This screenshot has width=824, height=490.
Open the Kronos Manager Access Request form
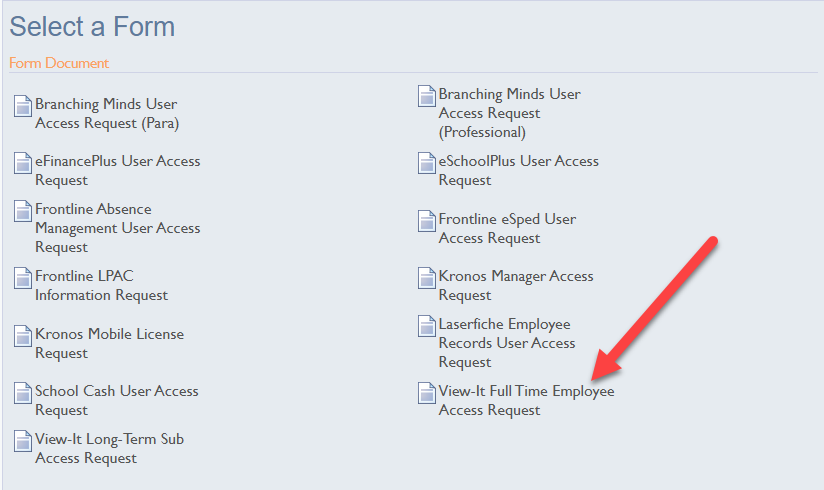pyautogui.click(x=515, y=285)
